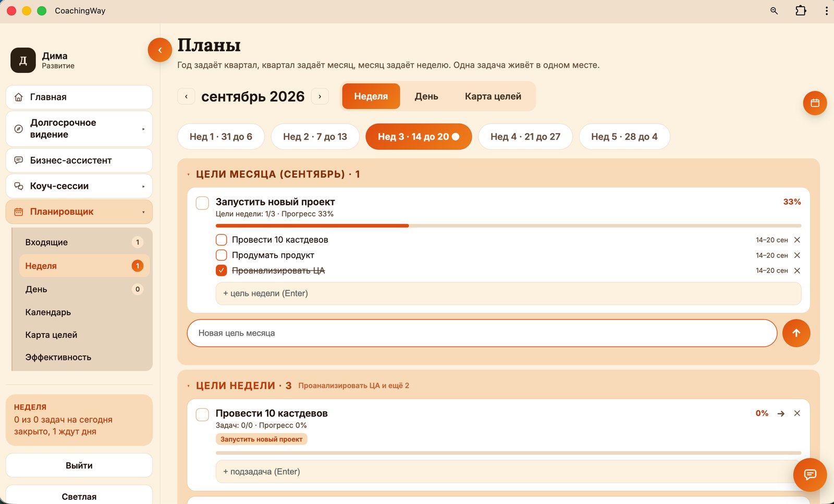Open the three-dot menu in title bar
834x504 pixels.
tap(826, 10)
